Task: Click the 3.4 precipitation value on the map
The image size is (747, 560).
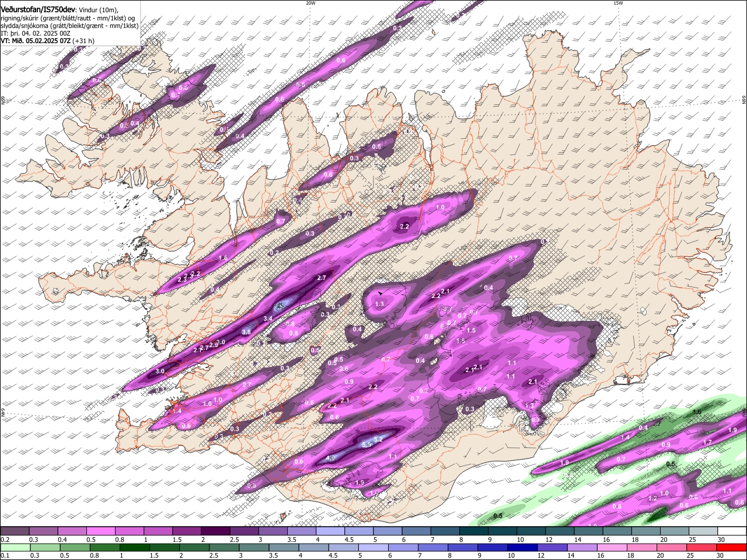Action: [x=268, y=319]
